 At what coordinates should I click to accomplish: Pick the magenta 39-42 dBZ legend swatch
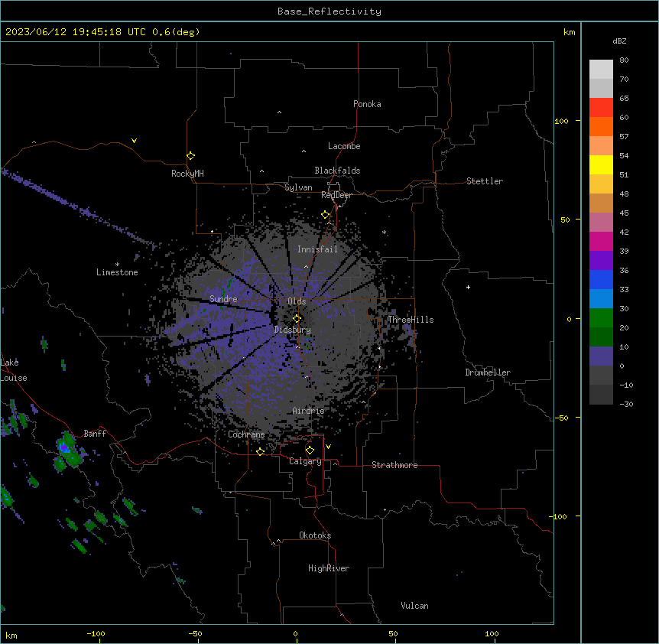coord(601,241)
